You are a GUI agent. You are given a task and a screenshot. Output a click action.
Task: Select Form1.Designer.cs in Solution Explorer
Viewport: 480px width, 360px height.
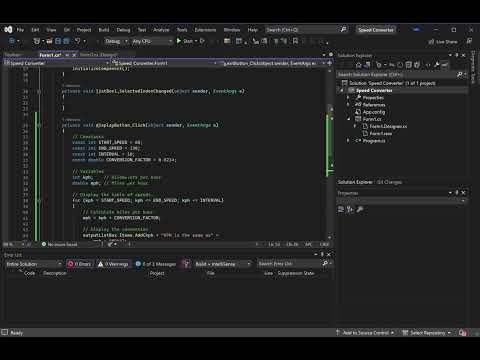(388, 126)
